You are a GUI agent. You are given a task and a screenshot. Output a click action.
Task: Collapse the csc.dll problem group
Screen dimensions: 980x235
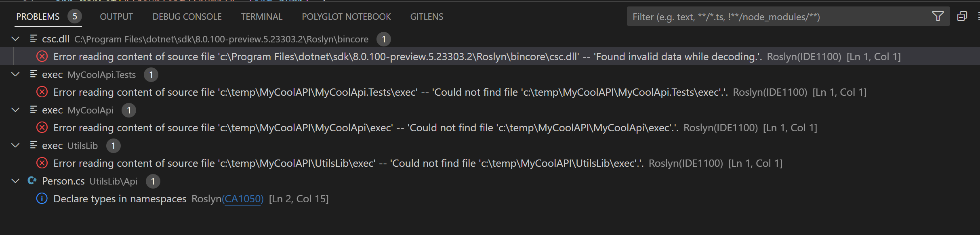tap(15, 39)
